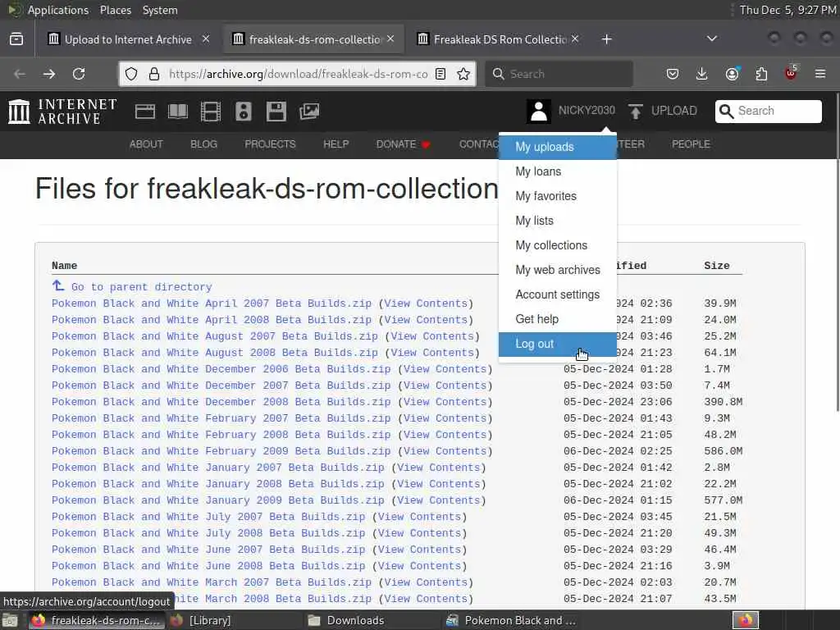The height and width of the screenshot is (630, 840).
Task: Open the tracking protection shield icon
Action: click(x=131, y=74)
